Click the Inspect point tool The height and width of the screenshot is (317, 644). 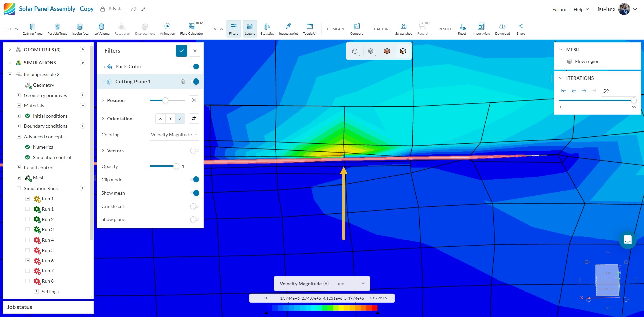coord(288,29)
